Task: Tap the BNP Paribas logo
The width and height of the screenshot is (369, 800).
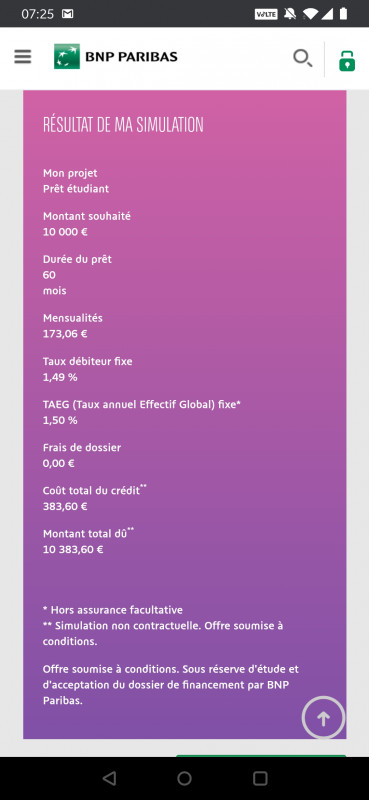Action: (116, 57)
